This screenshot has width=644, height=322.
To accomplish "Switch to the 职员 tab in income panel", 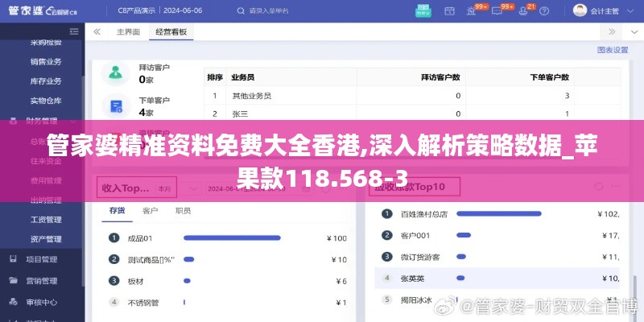I will (x=184, y=211).
